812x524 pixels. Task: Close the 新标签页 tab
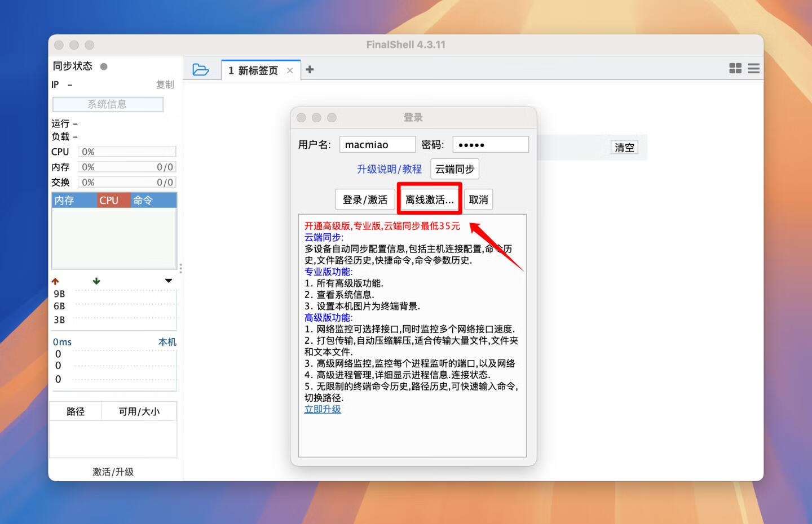tap(290, 70)
